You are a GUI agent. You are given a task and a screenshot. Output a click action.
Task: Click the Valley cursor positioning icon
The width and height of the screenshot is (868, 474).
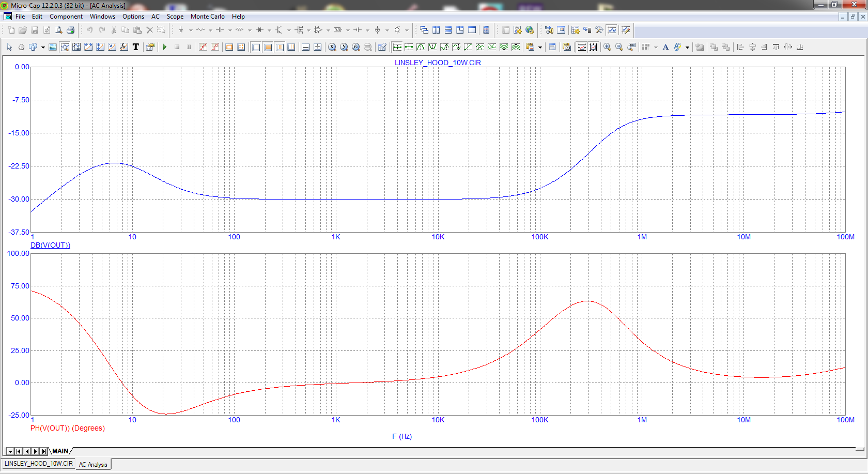point(432,47)
